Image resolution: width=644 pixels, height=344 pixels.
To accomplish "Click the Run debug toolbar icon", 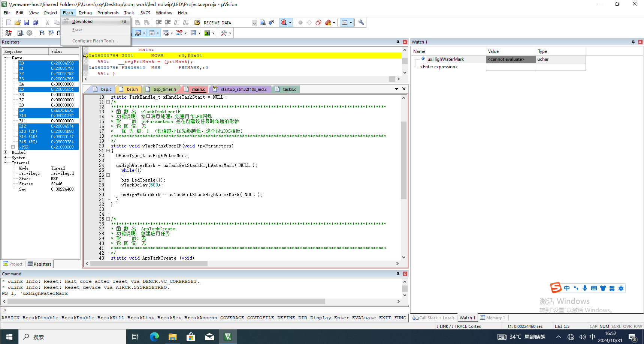I will click(20, 33).
